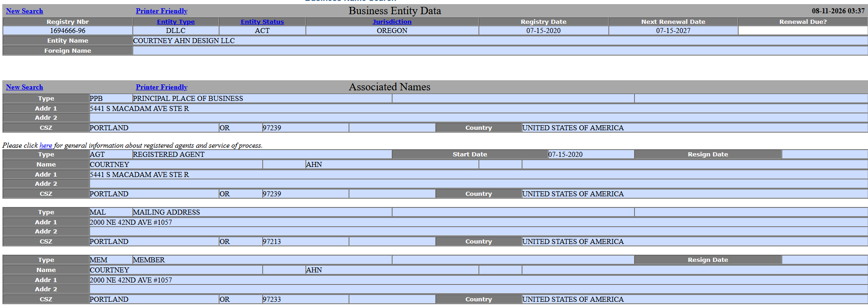
Task: Click the Next Renewal Date column header
Action: click(x=673, y=22)
